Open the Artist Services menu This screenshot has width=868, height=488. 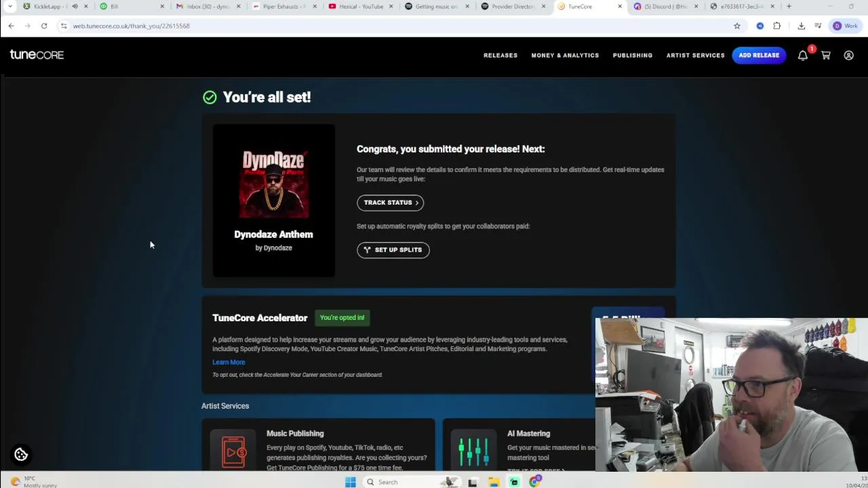pos(695,56)
